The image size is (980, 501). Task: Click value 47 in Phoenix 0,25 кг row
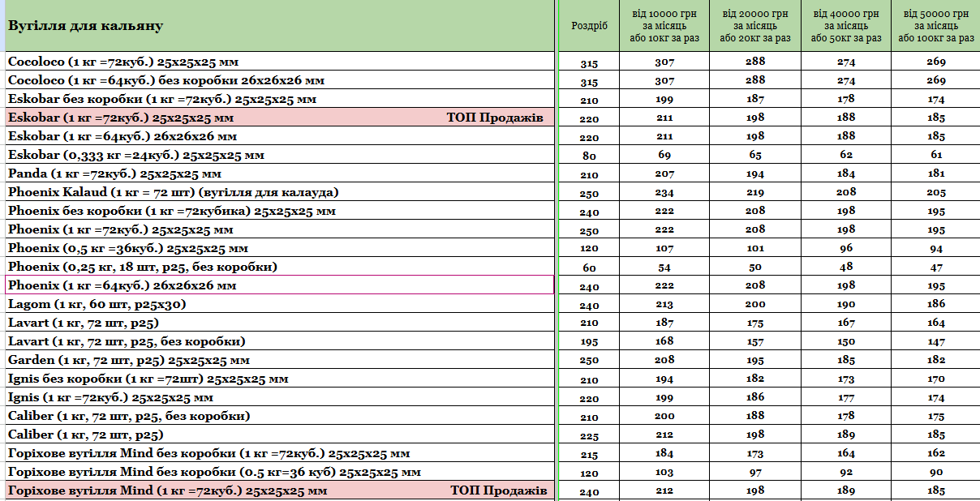(936, 268)
